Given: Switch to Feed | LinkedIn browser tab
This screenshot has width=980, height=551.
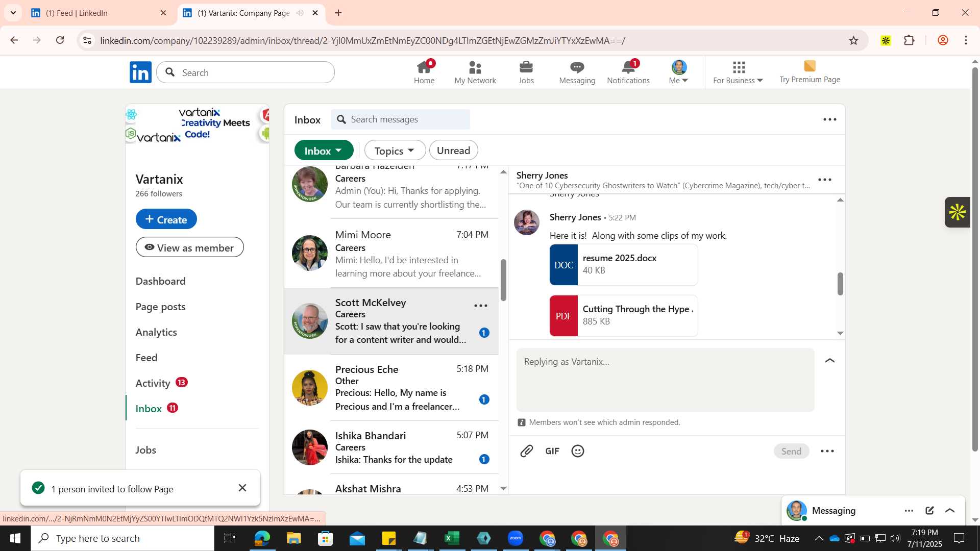Looking at the screenshot, I should pos(99,13).
